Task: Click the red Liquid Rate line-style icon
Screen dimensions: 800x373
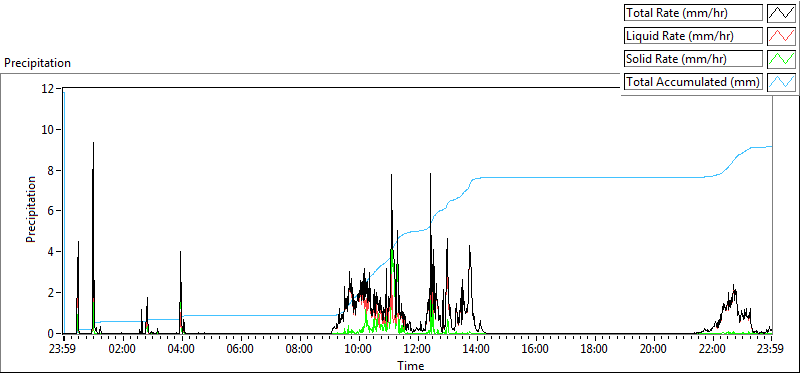Action: [782, 36]
